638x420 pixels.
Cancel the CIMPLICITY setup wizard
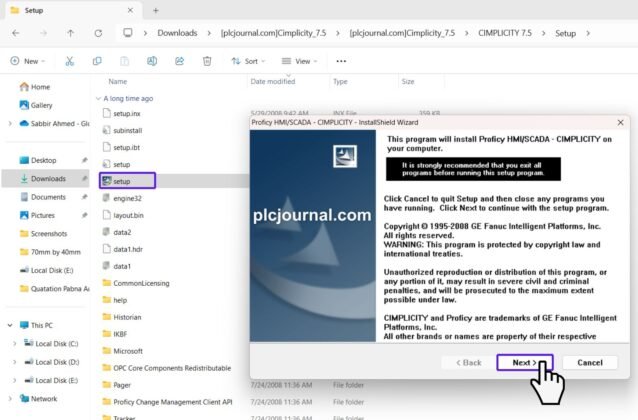pyautogui.click(x=589, y=362)
